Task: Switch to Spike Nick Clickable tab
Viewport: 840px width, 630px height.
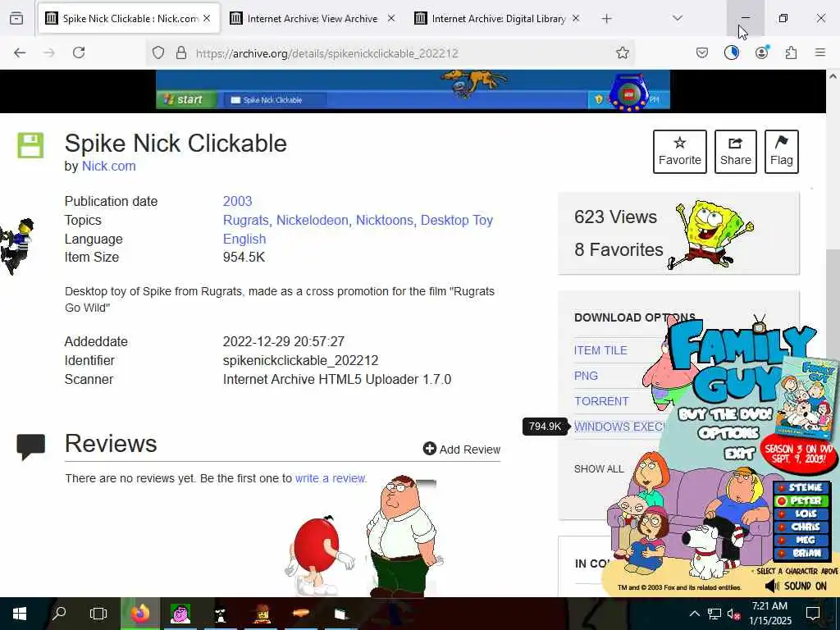Action: coord(129,19)
